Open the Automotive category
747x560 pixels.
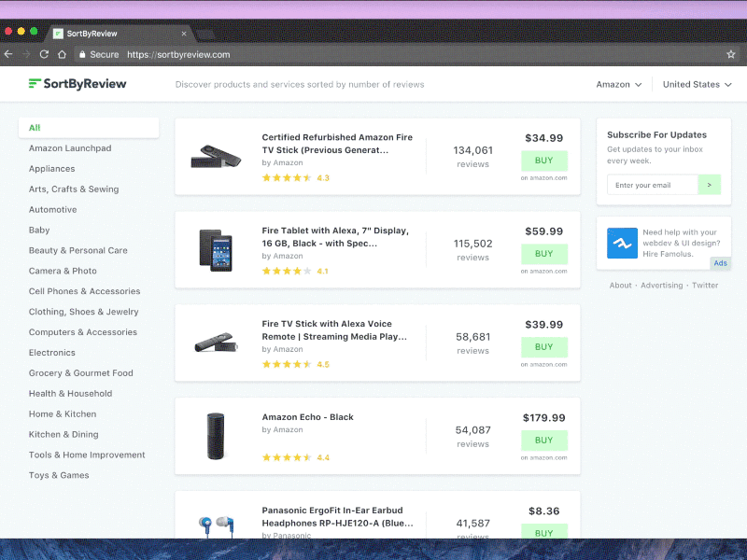pos(53,209)
